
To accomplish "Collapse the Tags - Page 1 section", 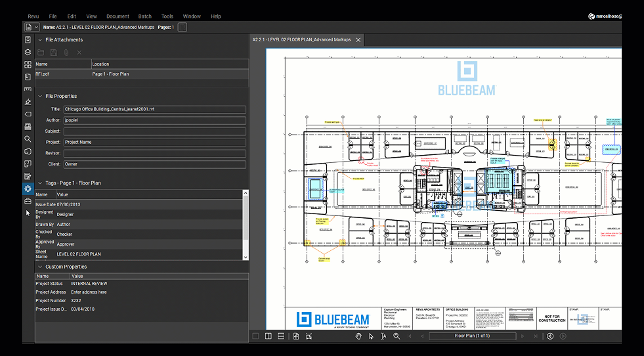I will [x=40, y=183].
